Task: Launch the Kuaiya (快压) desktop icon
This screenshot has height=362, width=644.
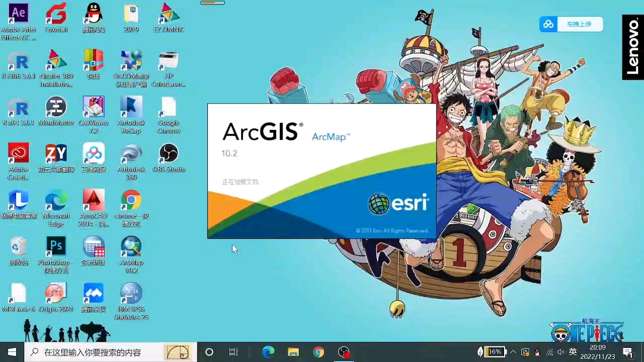Action: click(x=94, y=65)
